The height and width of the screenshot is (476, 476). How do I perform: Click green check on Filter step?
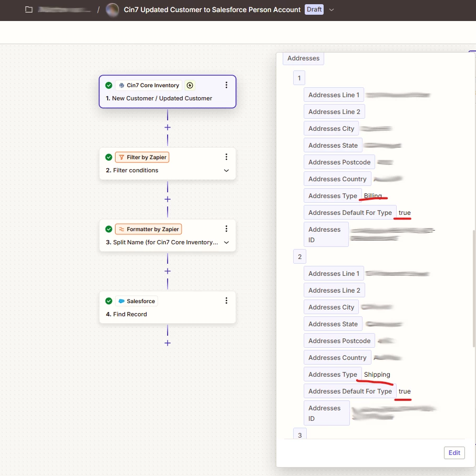(109, 157)
